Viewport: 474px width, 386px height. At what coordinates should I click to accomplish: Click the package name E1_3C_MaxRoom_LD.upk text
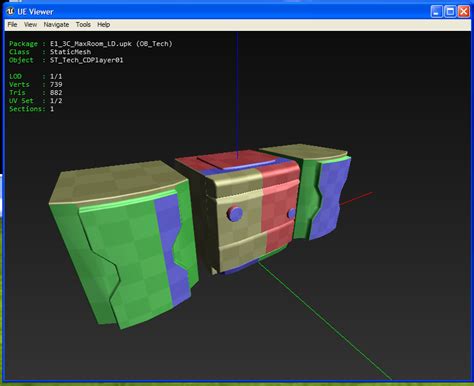pos(91,44)
